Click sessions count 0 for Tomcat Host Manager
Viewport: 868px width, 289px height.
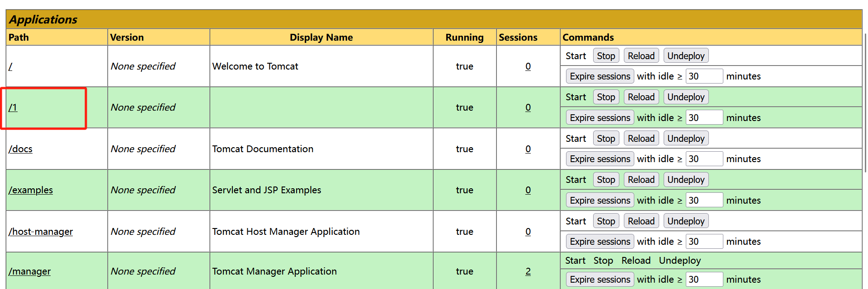[x=528, y=232]
